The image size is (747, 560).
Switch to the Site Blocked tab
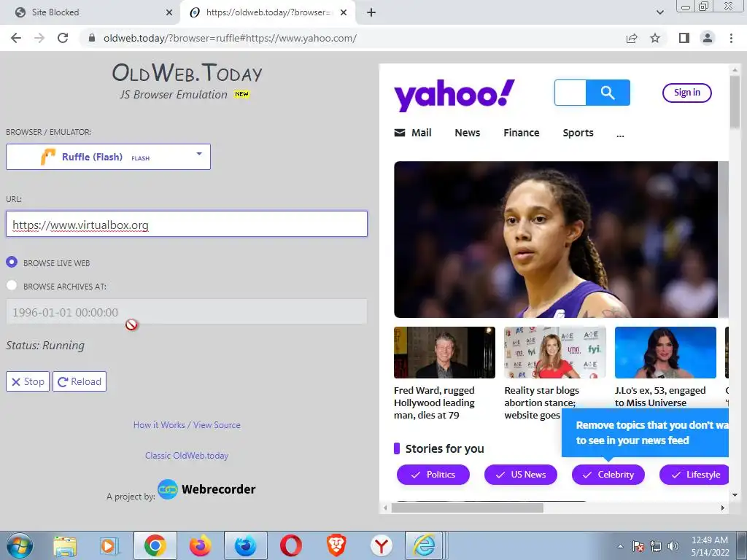coord(90,12)
